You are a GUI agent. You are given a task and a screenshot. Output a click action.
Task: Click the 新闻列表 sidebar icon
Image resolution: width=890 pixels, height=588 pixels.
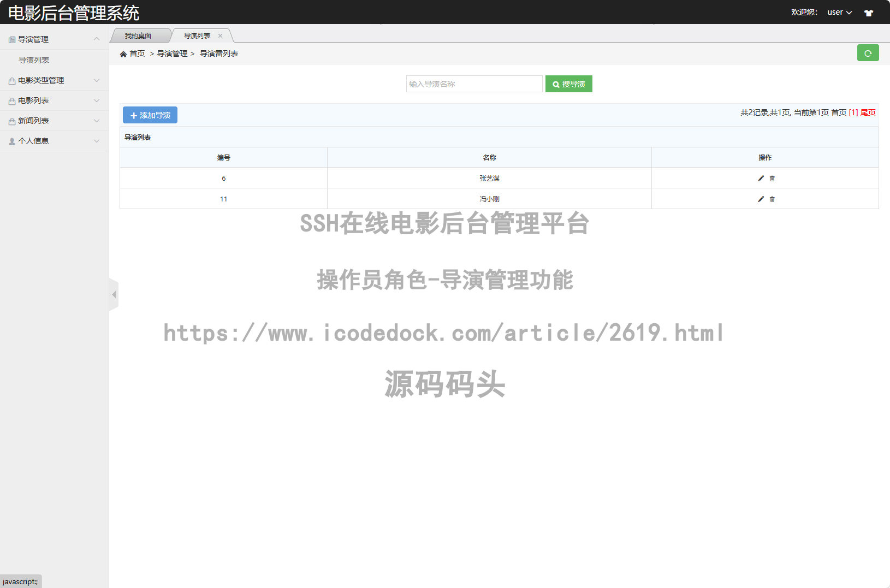pyautogui.click(x=12, y=121)
